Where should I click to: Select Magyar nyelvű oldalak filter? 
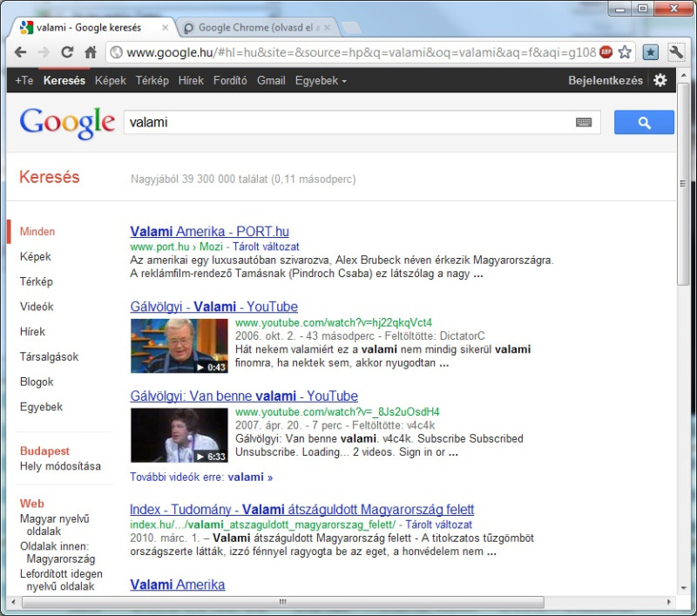(x=54, y=525)
